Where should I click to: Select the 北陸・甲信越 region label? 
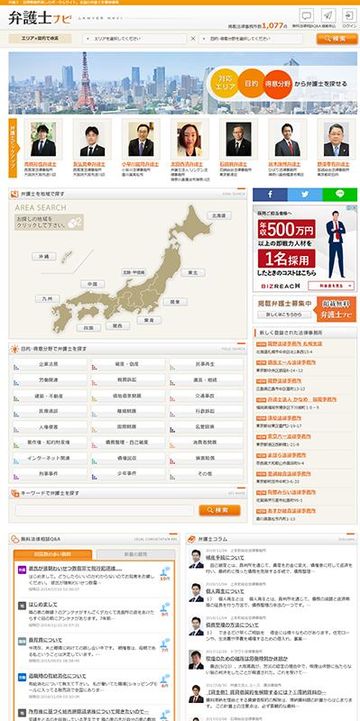(133, 273)
